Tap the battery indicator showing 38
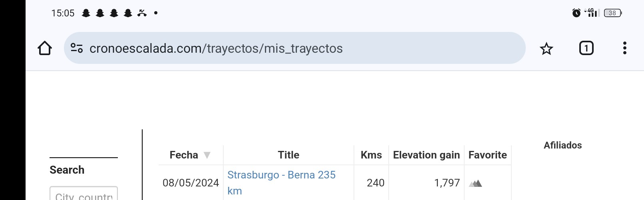644x200 pixels. click(613, 13)
